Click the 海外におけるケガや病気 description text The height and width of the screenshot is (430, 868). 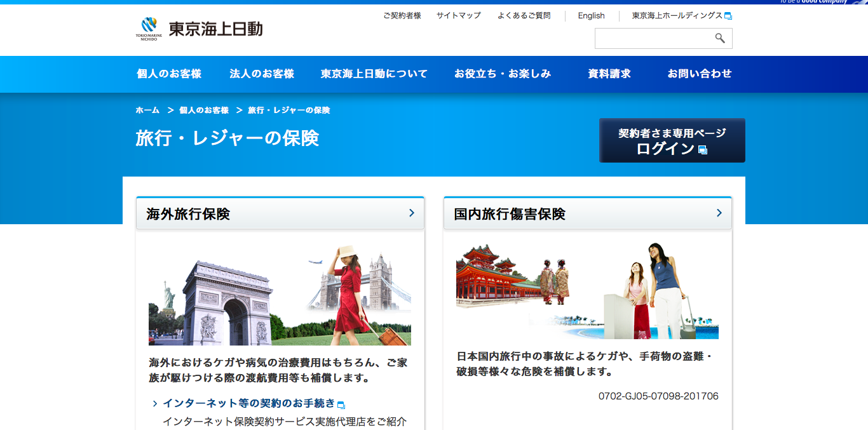click(x=278, y=370)
